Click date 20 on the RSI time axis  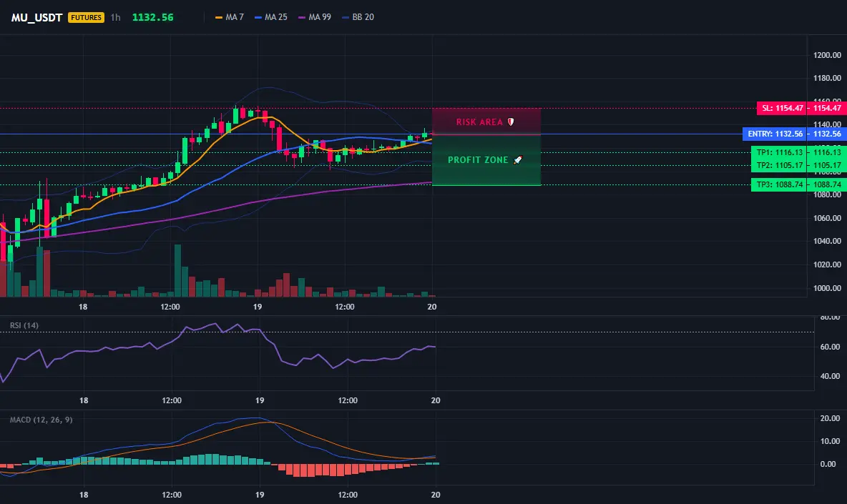(436, 400)
